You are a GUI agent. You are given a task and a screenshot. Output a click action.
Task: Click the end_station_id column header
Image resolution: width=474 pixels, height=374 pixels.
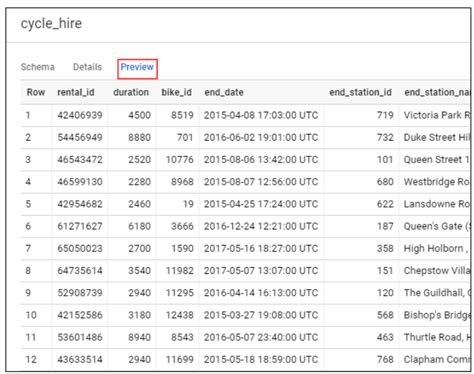[x=360, y=92]
